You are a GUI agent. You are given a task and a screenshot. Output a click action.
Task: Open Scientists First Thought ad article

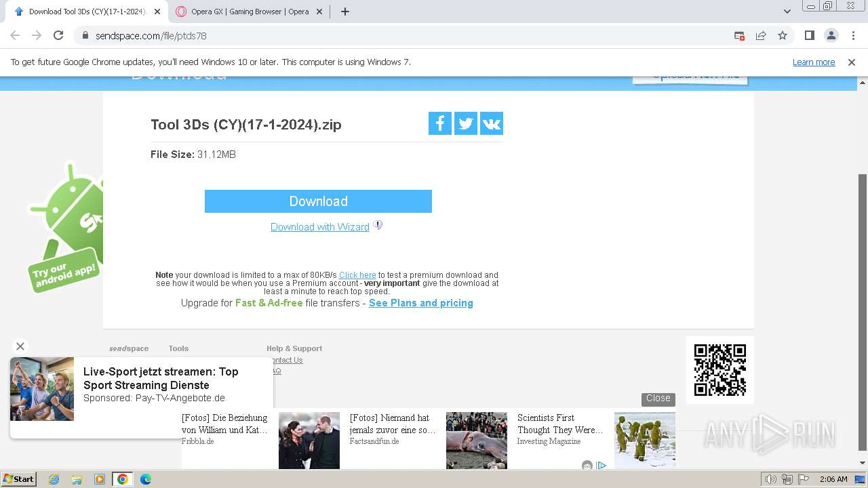point(560,424)
